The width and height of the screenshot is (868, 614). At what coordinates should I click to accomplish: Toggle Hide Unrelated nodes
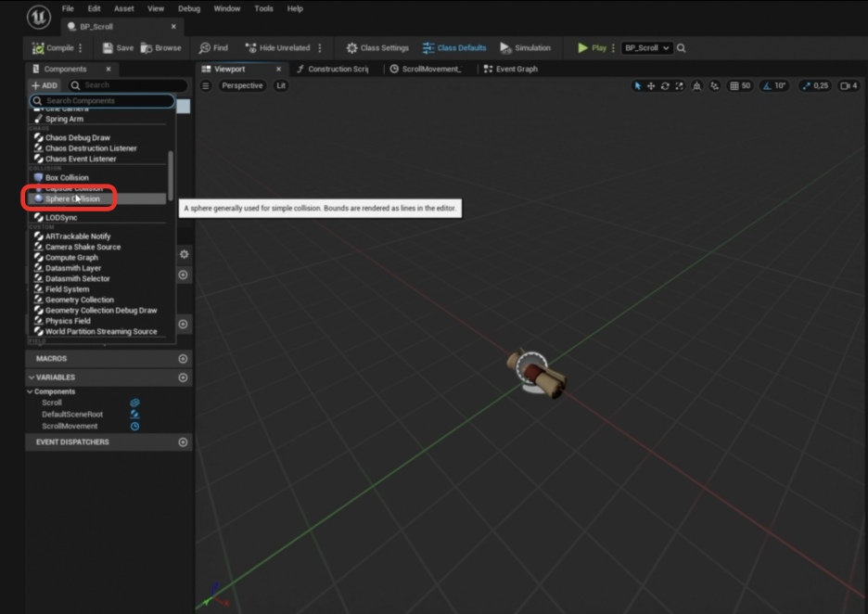[278, 48]
